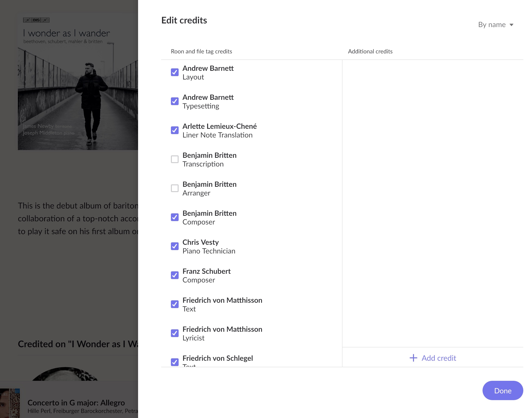Uncheck Andrew Barnett Typesetting credit
The height and width of the screenshot is (418, 532).
[x=175, y=101]
